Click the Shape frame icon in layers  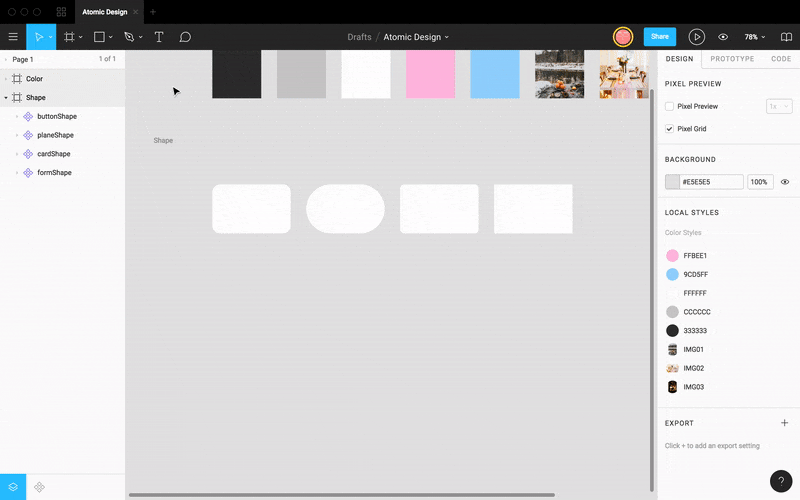17,97
